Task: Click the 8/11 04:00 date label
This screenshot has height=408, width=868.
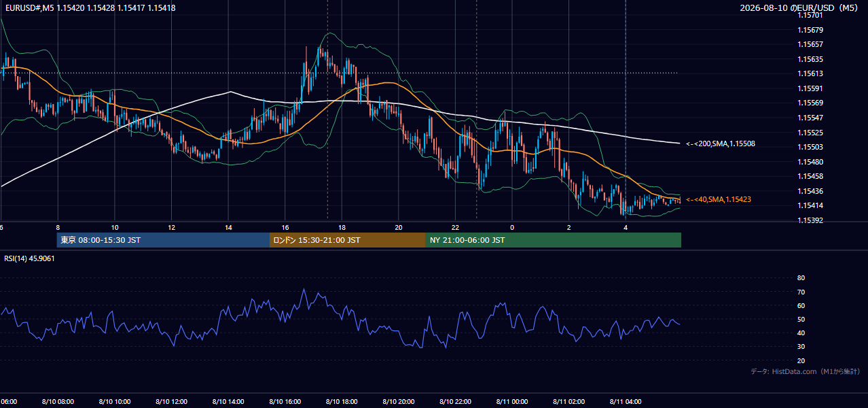Action: click(x=626, y=402)
